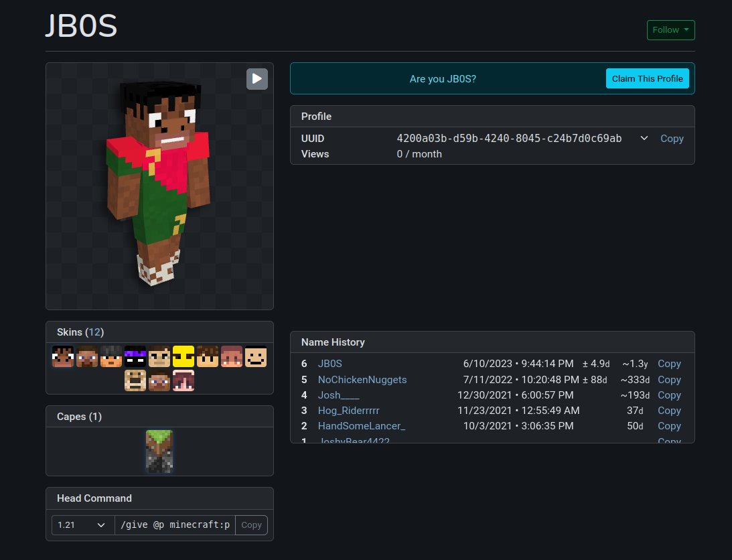732x560 pixels.
Task: Click the date 6/10/2023 • 9:44:14 PM
Action: [x=518, y=363]
